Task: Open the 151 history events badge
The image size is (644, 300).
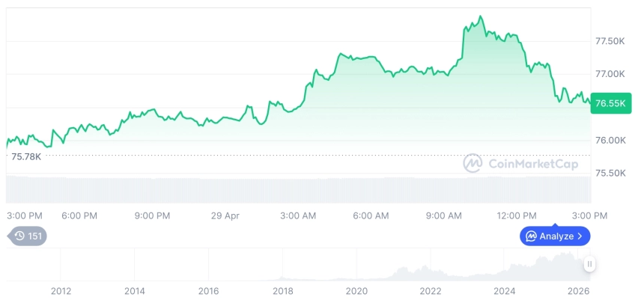Action: [x=28, y=236]
